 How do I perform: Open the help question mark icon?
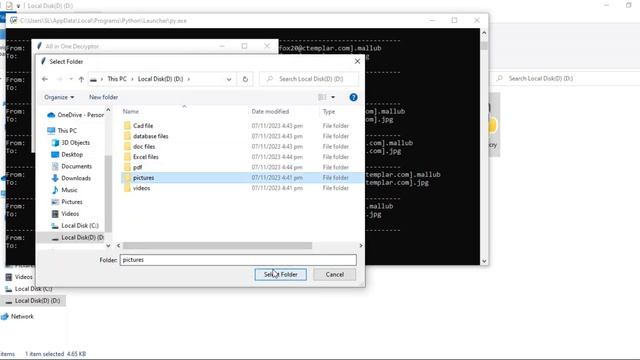tap(353, 97)
